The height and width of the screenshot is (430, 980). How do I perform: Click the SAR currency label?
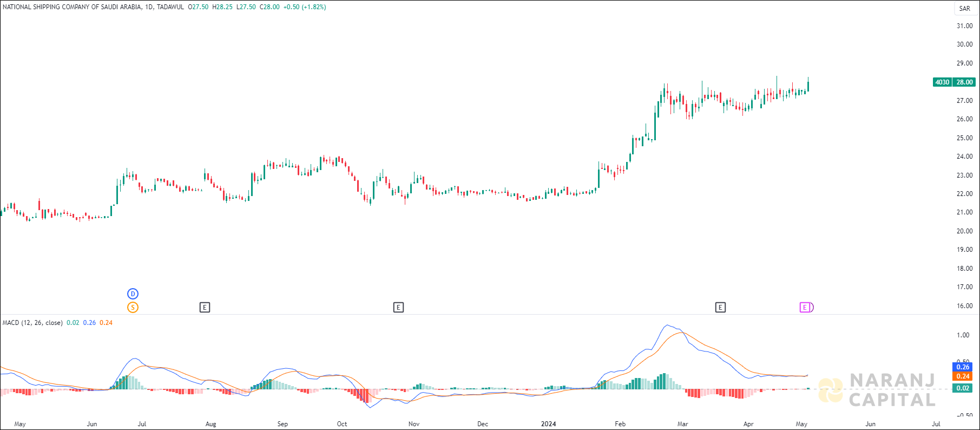click(965, 8)
